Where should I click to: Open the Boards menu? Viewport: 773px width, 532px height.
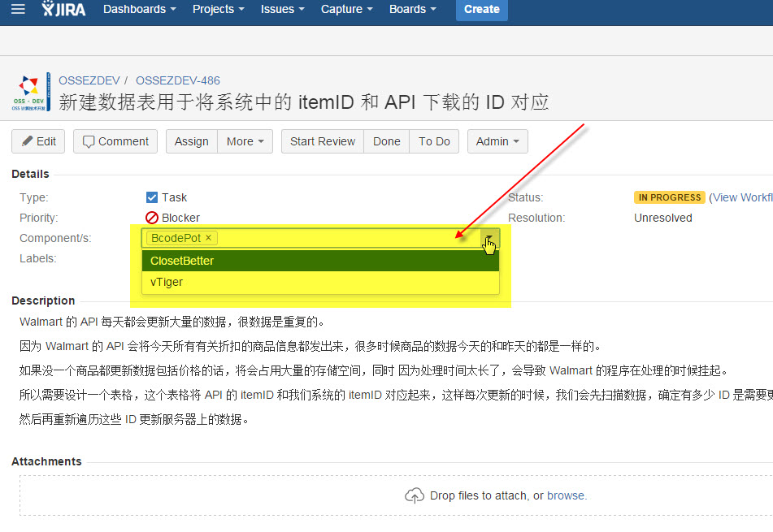point(413,9)
